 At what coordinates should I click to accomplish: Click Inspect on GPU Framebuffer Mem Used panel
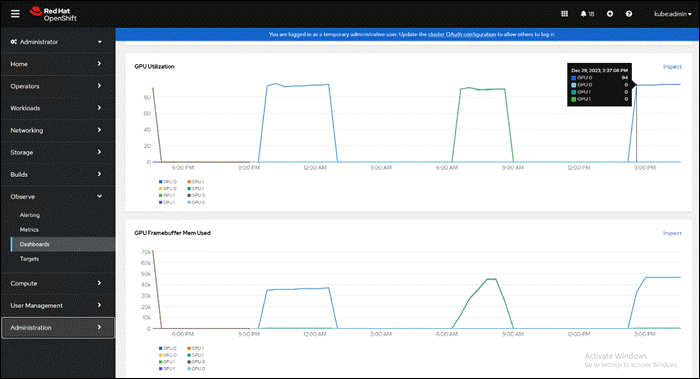[672, 233]
